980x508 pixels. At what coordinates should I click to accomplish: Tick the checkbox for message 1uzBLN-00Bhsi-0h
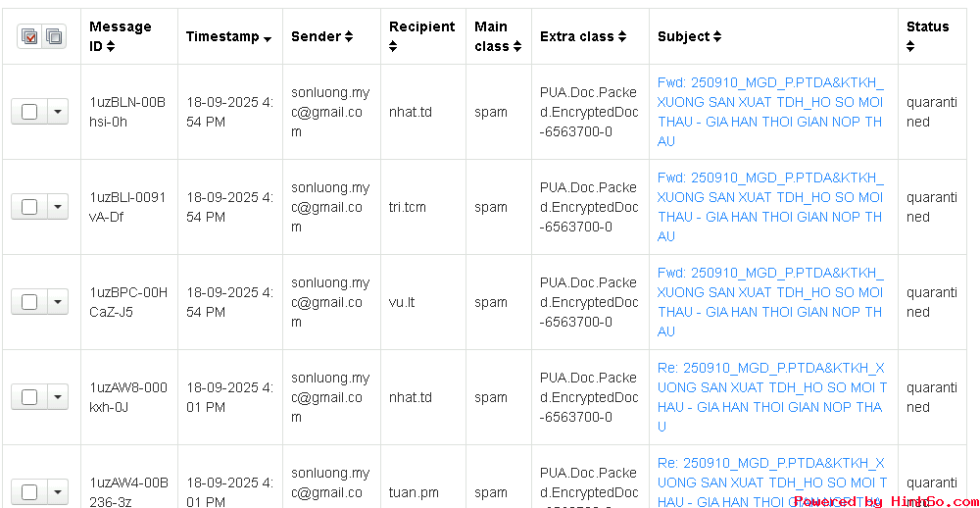(x=29, y=112)
